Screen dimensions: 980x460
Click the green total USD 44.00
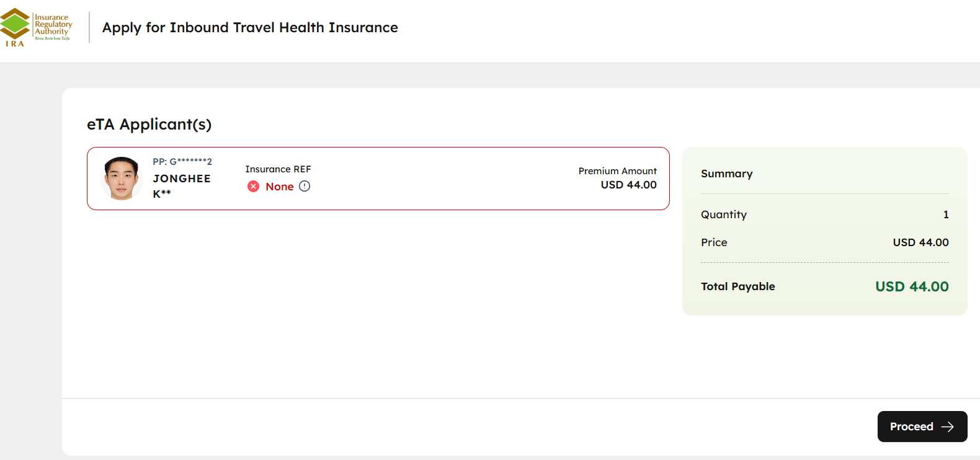pyautogui.click(x=912, y=286)
